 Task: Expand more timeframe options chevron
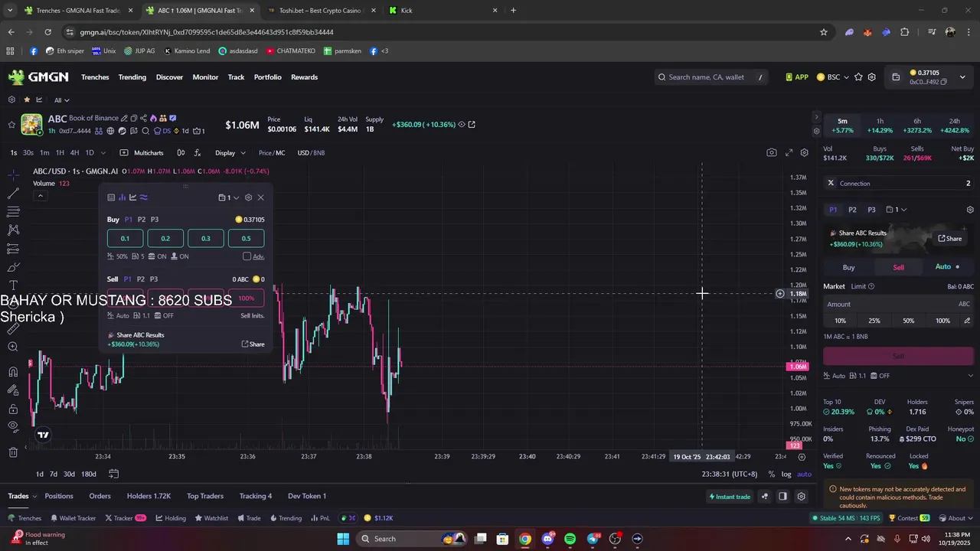pos(103,153)
